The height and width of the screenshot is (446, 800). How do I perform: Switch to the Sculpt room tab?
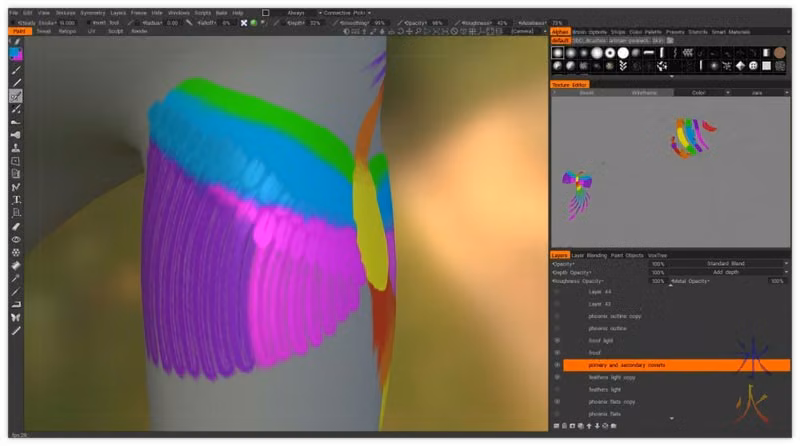pos(115,32)
